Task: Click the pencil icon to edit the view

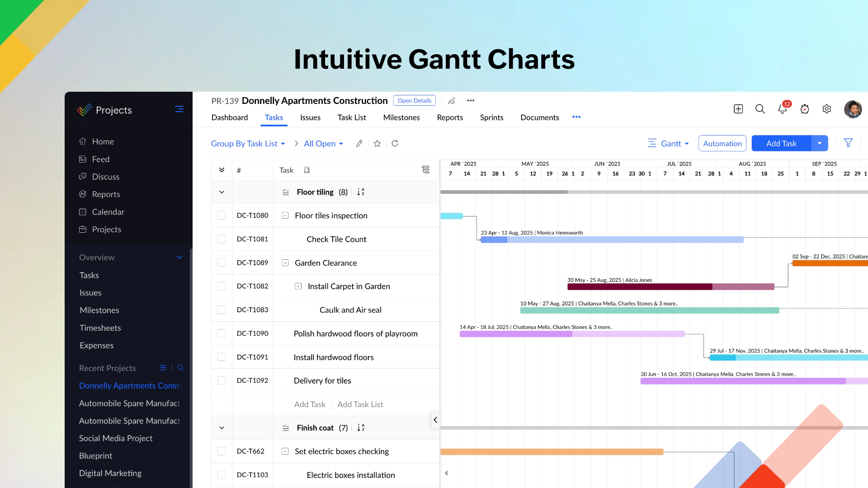Action: pos(359,143)
